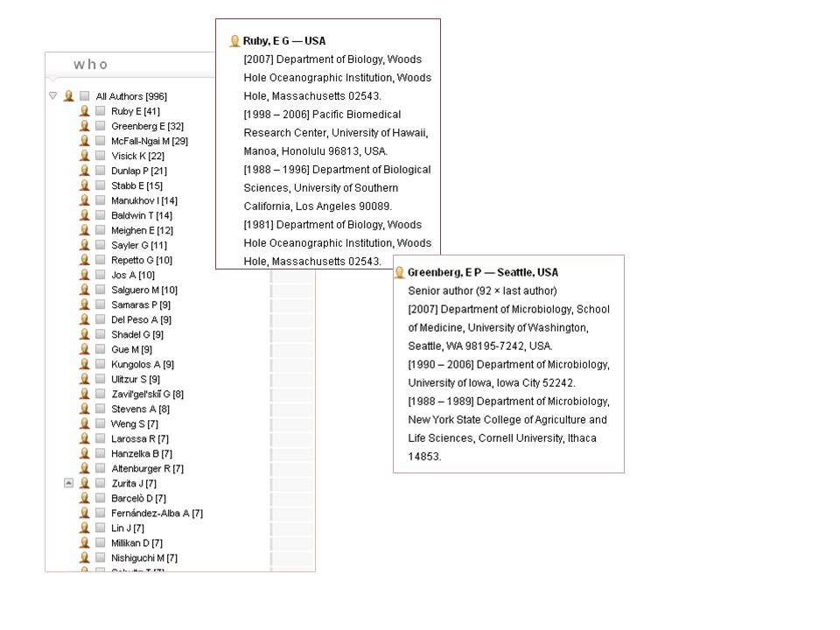Click the author icon beside Kungolos A
Screen dimensions: 840x630
[85, 364]
